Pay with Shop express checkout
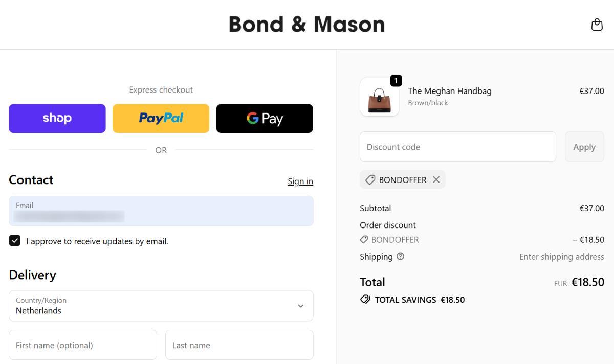 (57, 119)
